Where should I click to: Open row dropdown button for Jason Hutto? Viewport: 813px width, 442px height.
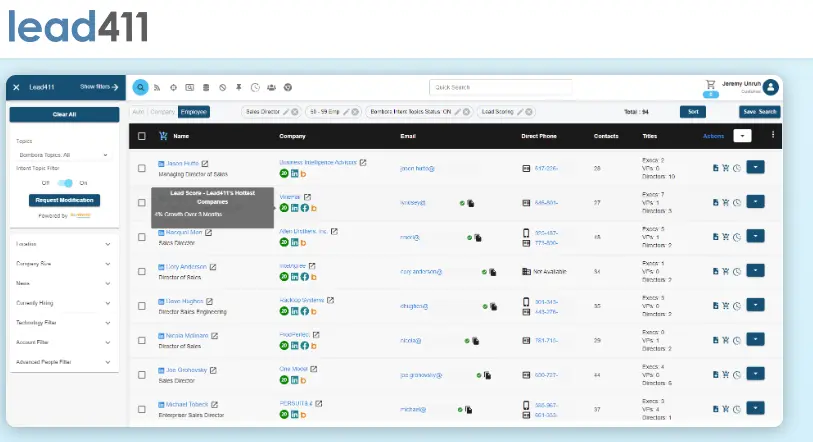tap(755, 167)
